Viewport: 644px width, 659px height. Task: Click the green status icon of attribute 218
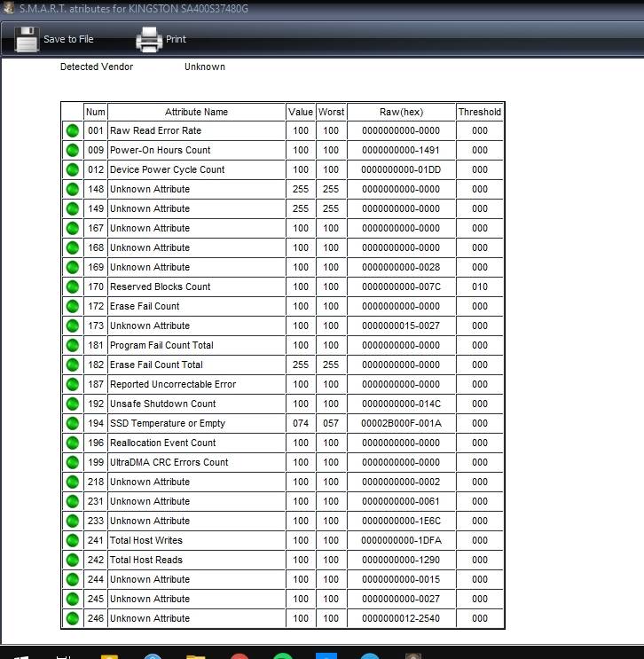tap(73, 482)
